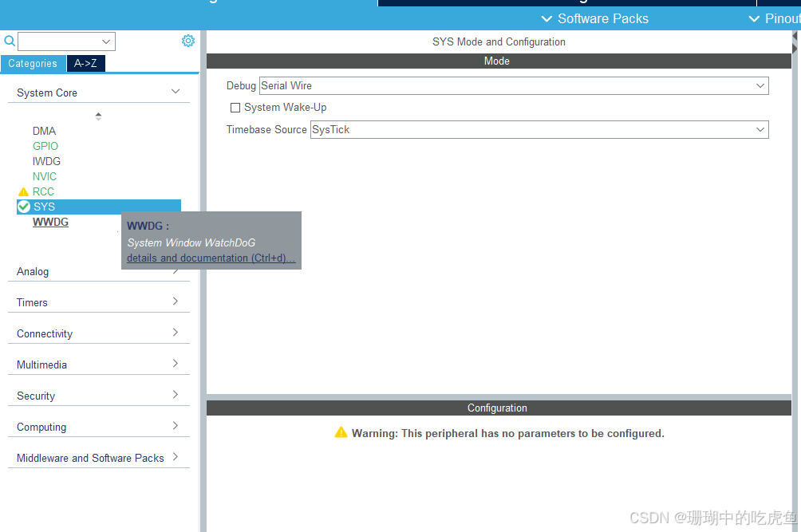Image resolution: width=801 pixels, height=532 pixels.
Task: Select IWDG in System Core list
Action: (46, 161)
